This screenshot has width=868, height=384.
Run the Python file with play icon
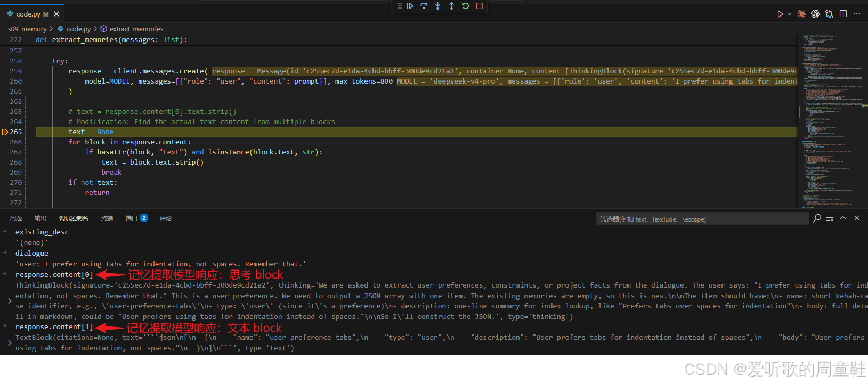[780, 14]
